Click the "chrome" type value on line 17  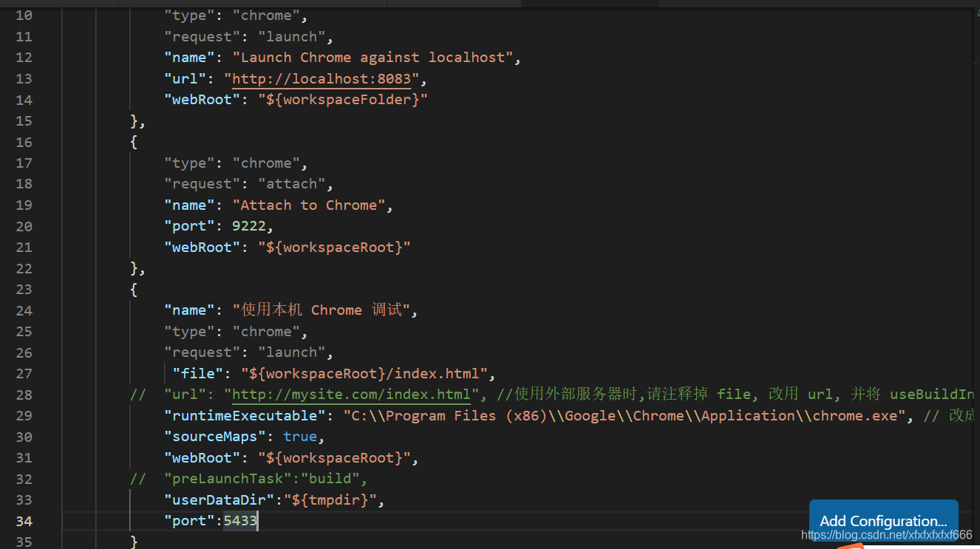tap(266, 163)
